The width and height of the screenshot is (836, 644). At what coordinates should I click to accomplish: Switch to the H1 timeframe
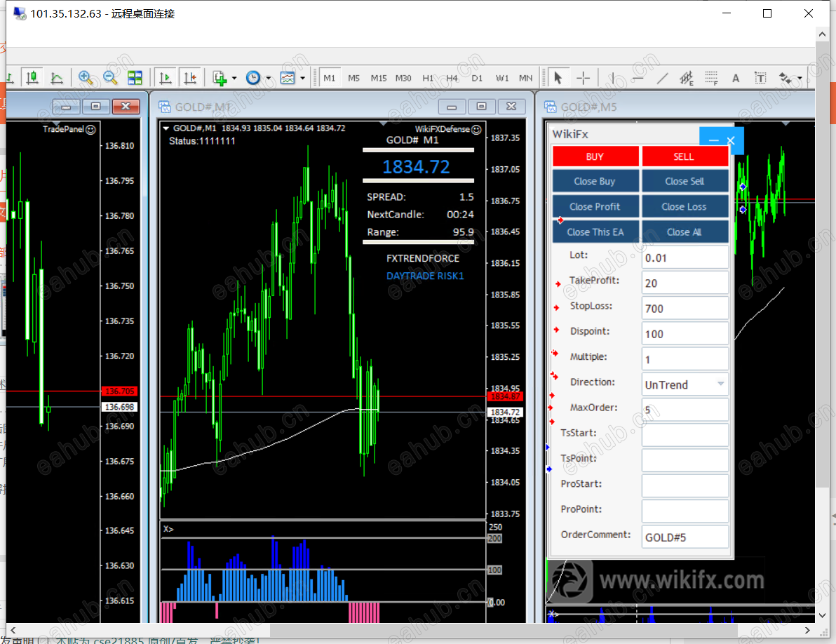click(428, 78)
